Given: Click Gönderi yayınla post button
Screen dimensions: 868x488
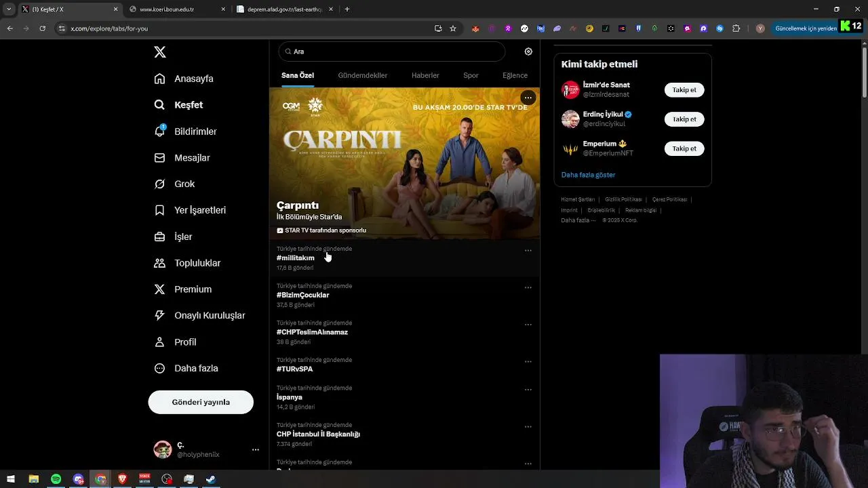Looking at the screenshot, I should pyautogui.click(x=201, y=402).
